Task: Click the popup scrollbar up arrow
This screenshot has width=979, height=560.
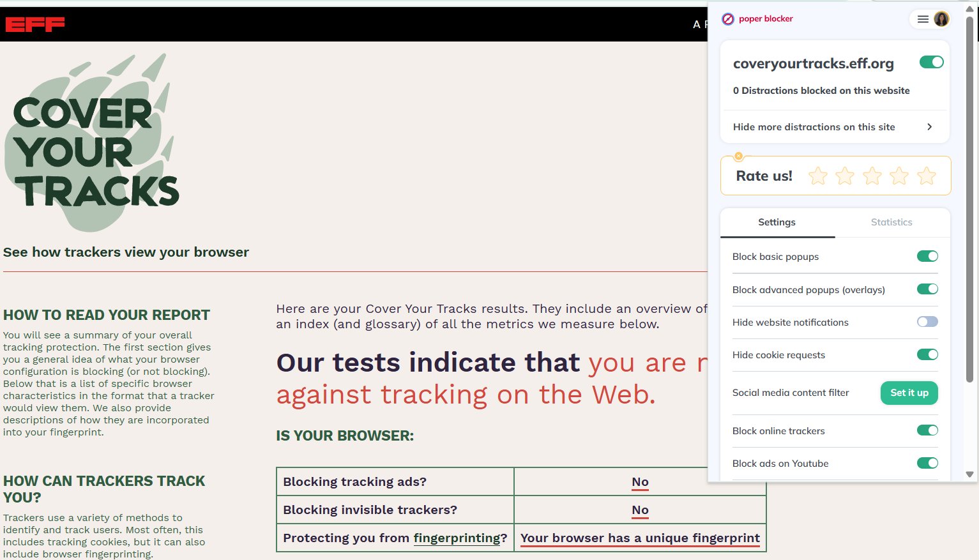Action: click(x=969, y=9)
